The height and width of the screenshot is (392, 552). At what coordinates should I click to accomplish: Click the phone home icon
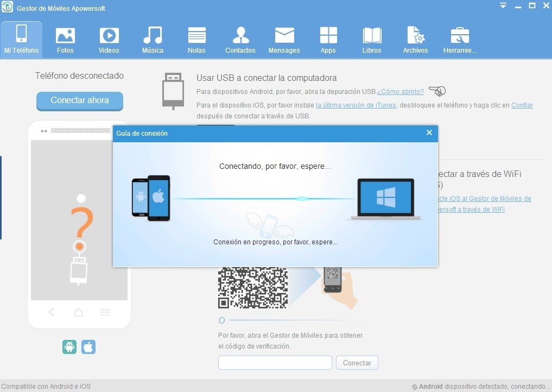(79, 312)
